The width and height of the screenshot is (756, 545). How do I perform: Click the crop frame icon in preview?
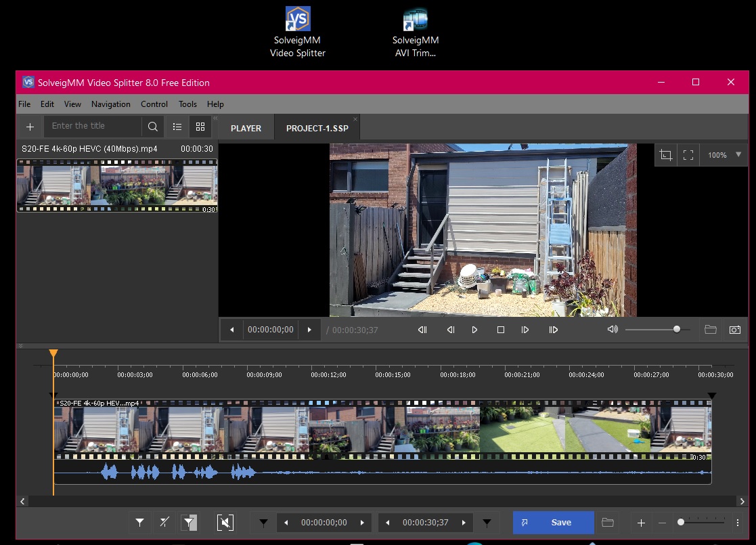[x=666, y=155]
